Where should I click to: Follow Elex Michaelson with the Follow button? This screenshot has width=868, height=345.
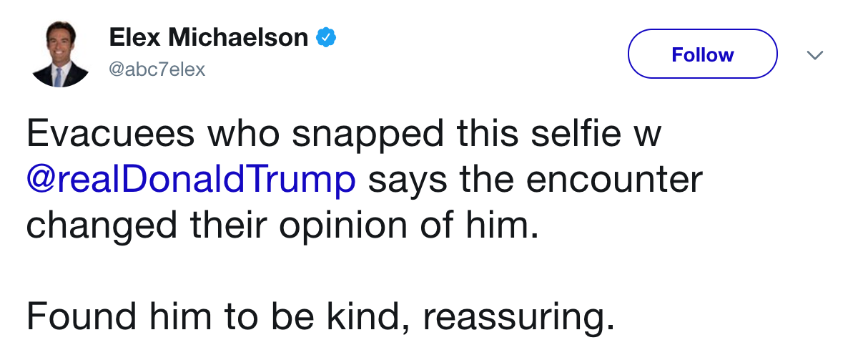click(x=702, y=54)
